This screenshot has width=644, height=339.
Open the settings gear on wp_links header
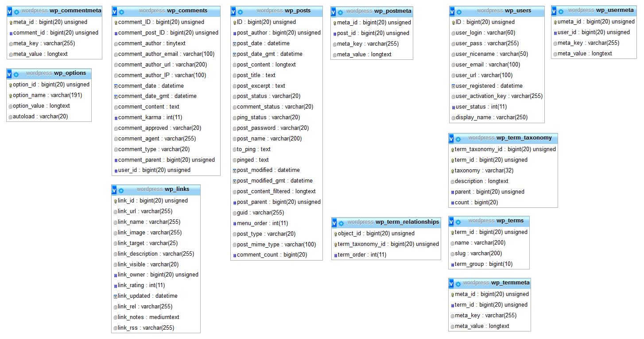121,190
